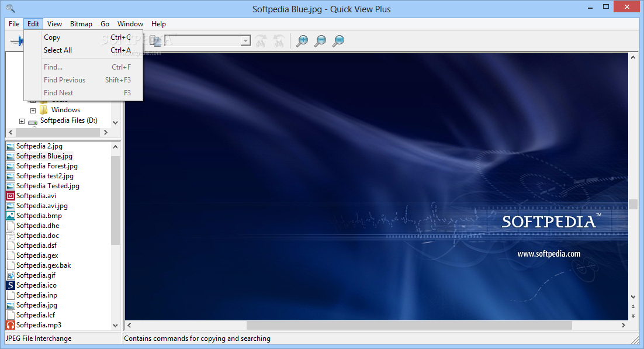
Task: Choose Select All in Edit menu
Action: (84, 50)
